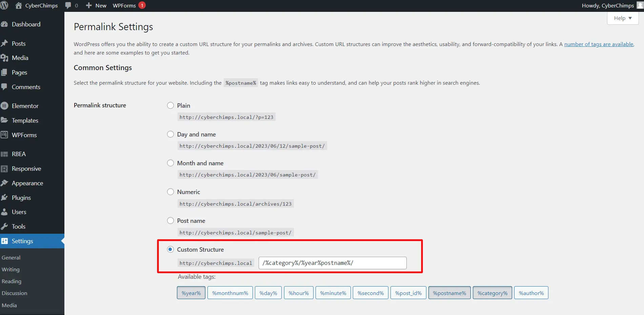Image resolution: width=644 pixels, height=315 pixels.
Task: Click the Permalink Settings heading
Action: click(x=113, y=27)
